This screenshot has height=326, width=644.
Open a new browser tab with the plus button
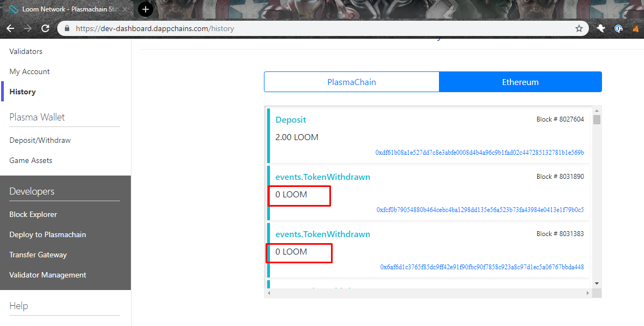click(x=145, y=9)
